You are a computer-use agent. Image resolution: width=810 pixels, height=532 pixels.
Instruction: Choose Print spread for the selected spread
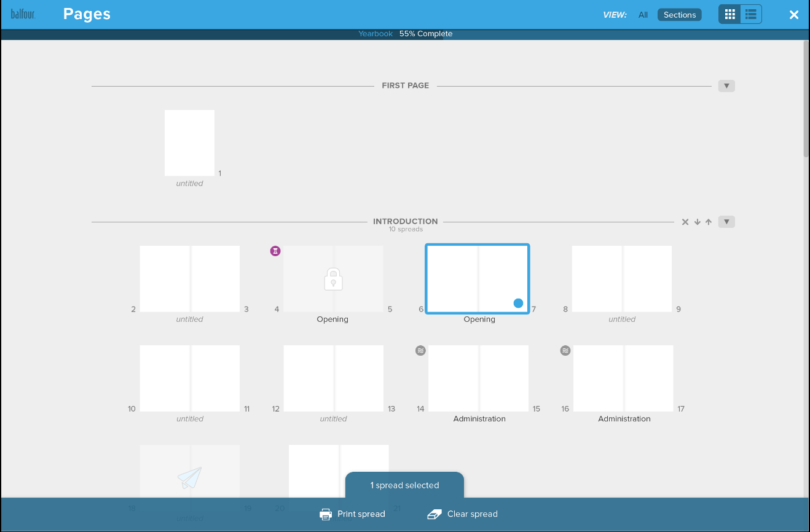click(x=352, y=514)
